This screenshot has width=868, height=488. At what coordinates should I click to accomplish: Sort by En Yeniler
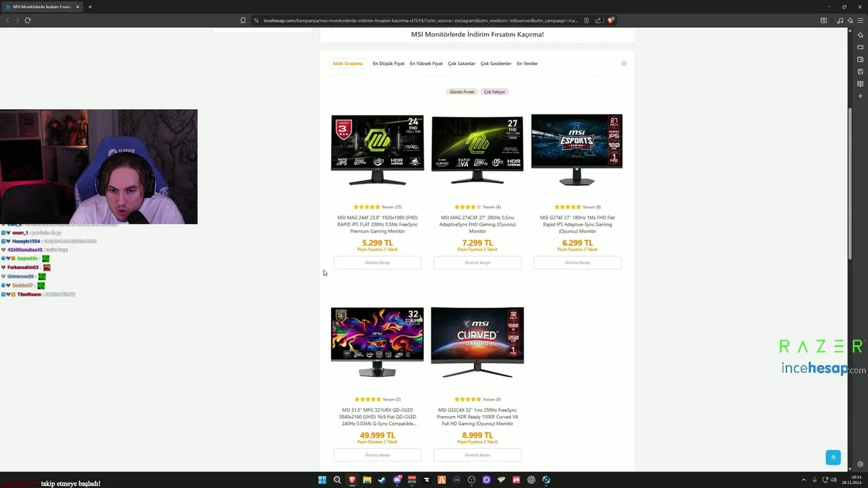pyautogui.click(x=527, y=64)
